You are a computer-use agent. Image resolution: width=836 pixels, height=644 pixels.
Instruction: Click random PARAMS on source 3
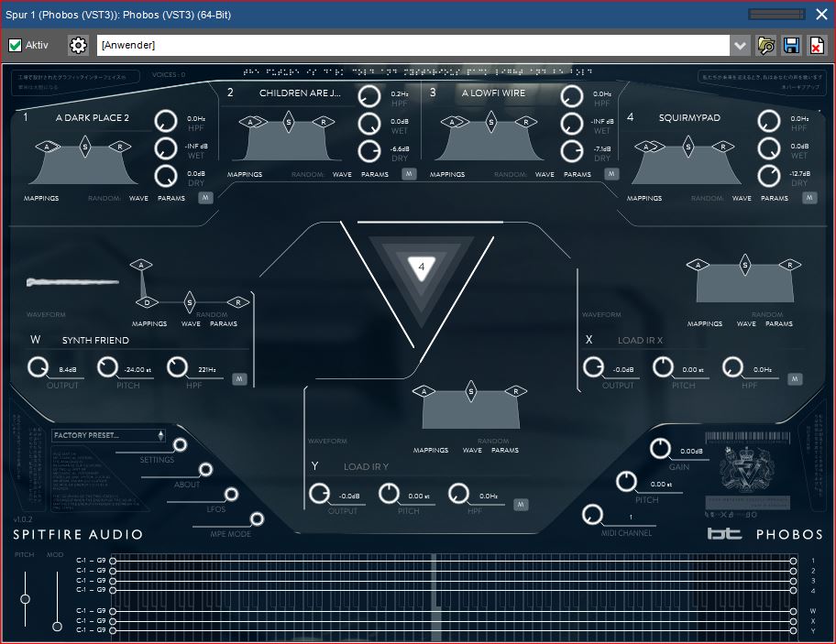point(577,174)
